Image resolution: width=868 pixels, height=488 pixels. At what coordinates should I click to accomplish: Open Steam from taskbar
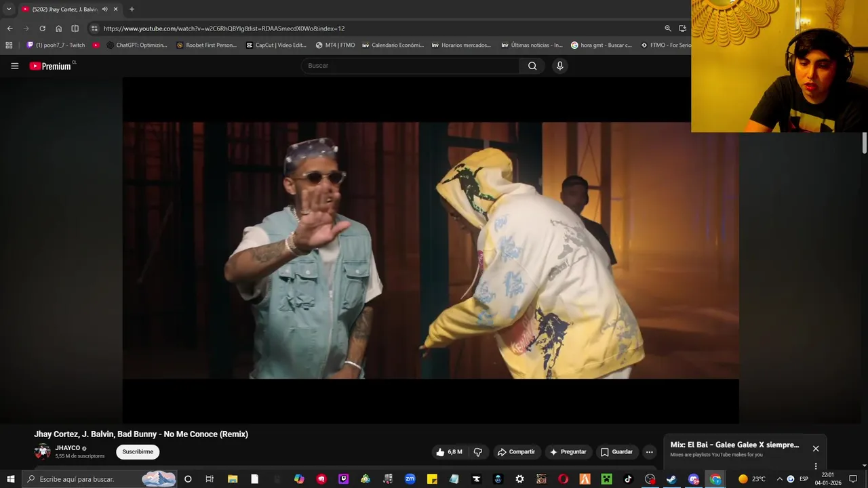671,479
